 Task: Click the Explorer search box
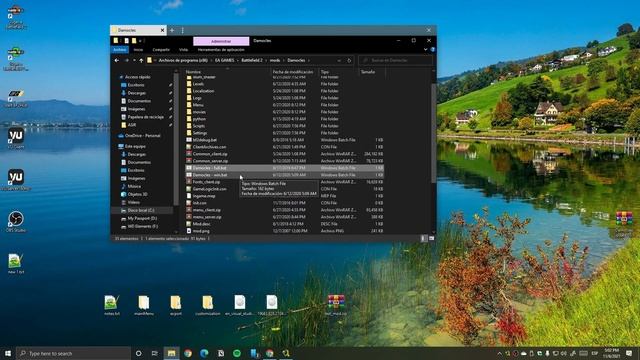pyautogui.click(x=396, y=60)
